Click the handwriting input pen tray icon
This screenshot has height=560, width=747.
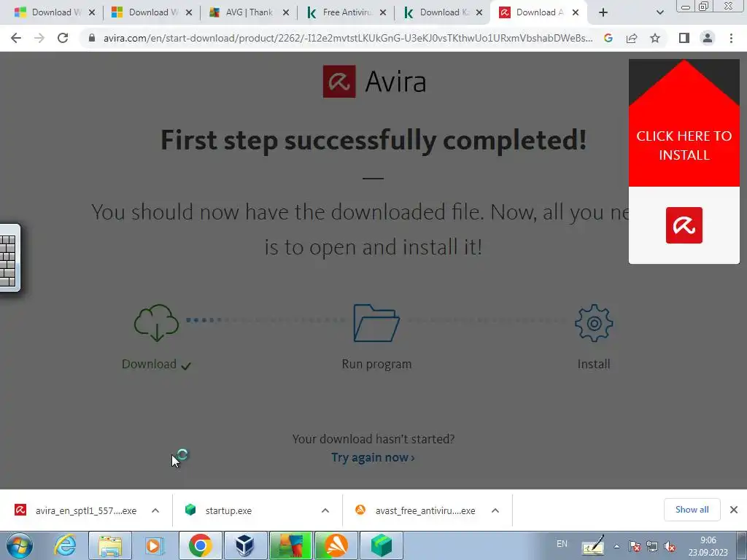tap(594, 545)
